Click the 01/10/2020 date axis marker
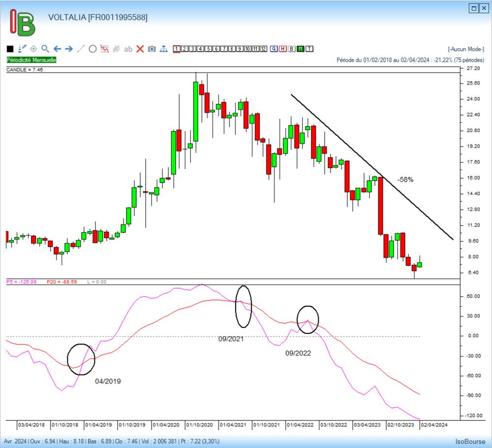Viewport: 492px width, 448px height. [x=200, y=425]
